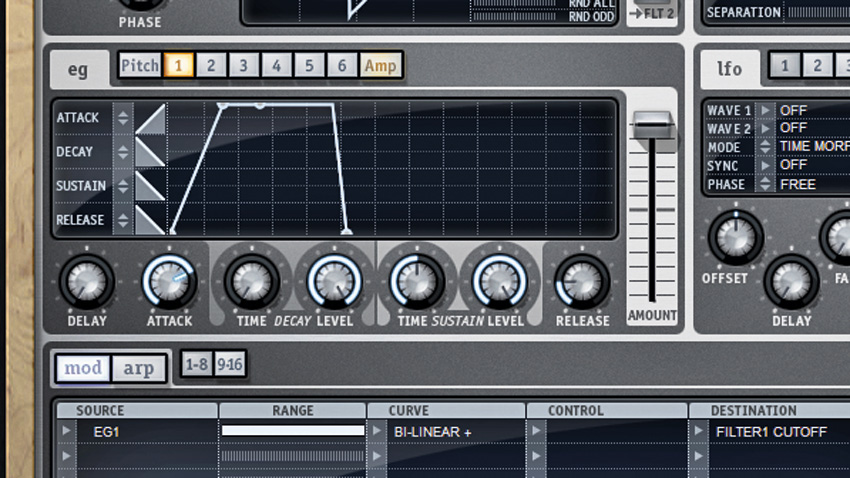Click the envelope DELAY knob
850x478 pixels.
click(x=87, y=282)
